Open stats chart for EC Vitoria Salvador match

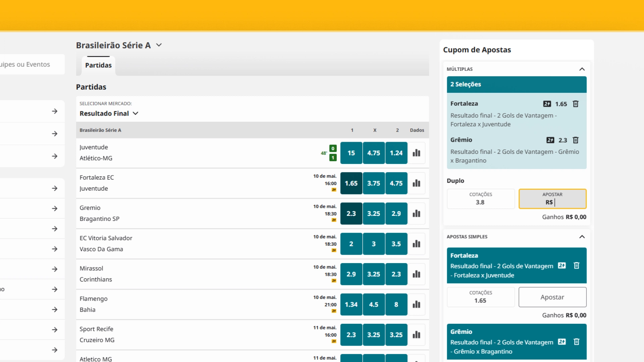pos(416,244)
